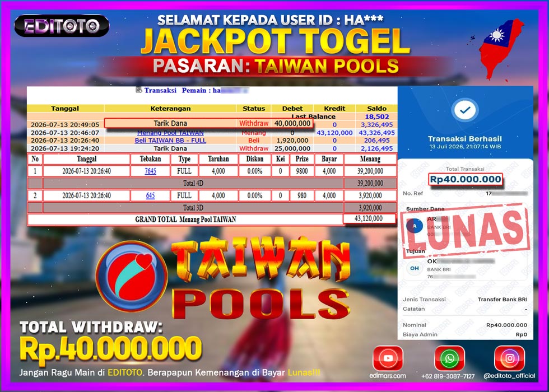Open the 'Menang Pool TAIWAN' link
549x392 pixels.
coord(170,133)
